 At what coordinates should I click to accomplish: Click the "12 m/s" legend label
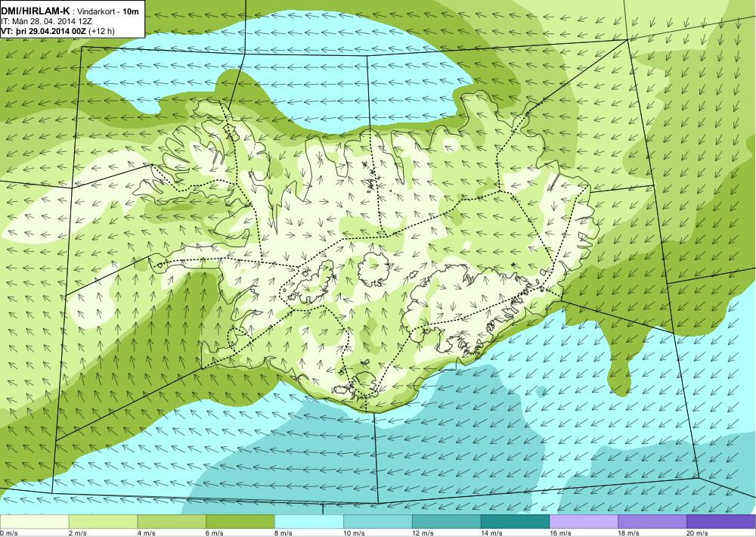tap(423, 533)
